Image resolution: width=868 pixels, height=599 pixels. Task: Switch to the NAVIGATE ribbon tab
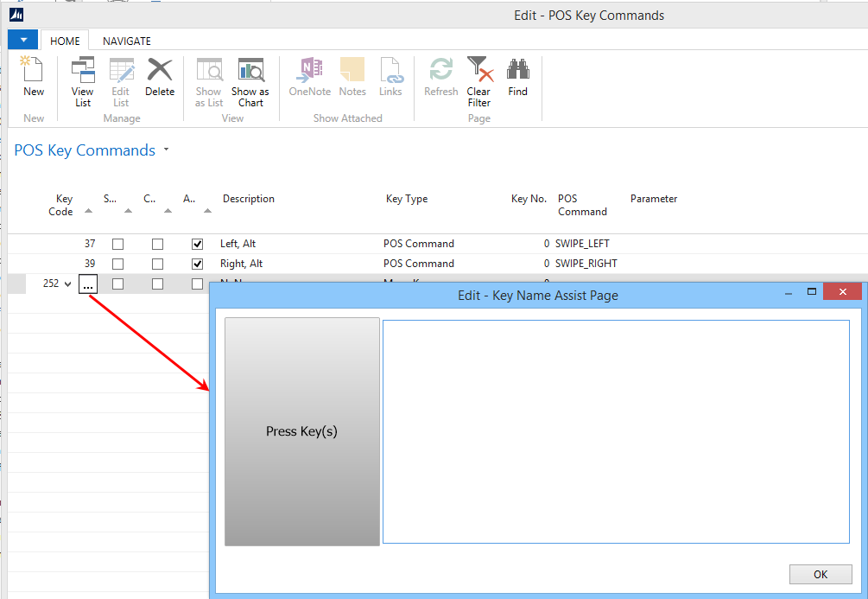[126, 41]
